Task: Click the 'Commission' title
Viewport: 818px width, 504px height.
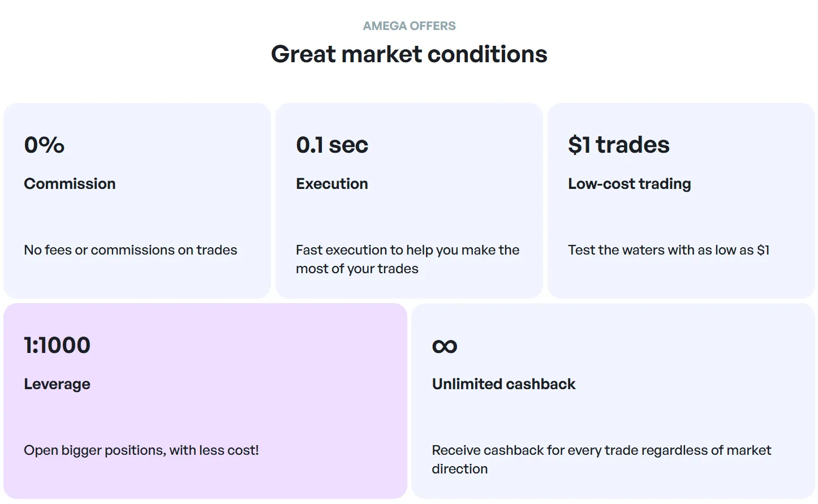Action: 70,184
